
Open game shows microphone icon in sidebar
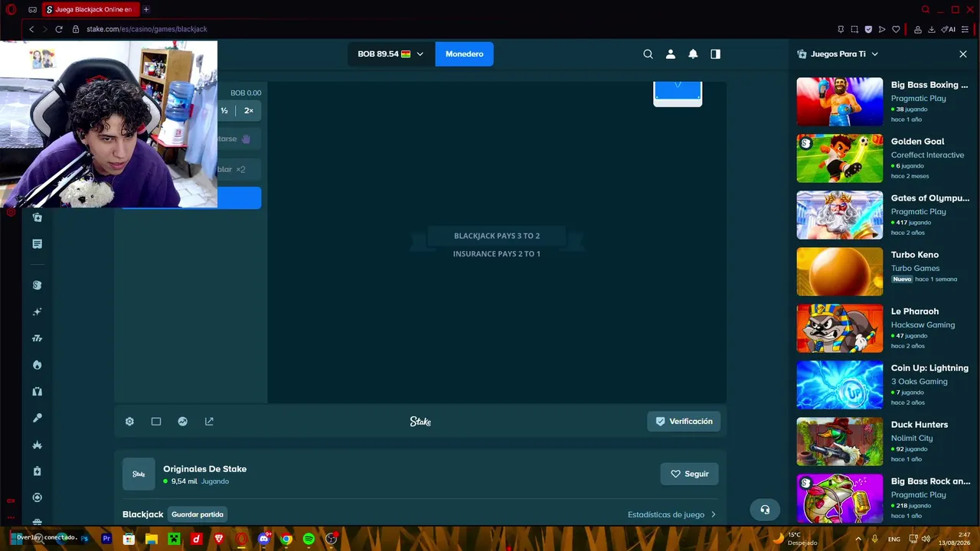(37, 418)
